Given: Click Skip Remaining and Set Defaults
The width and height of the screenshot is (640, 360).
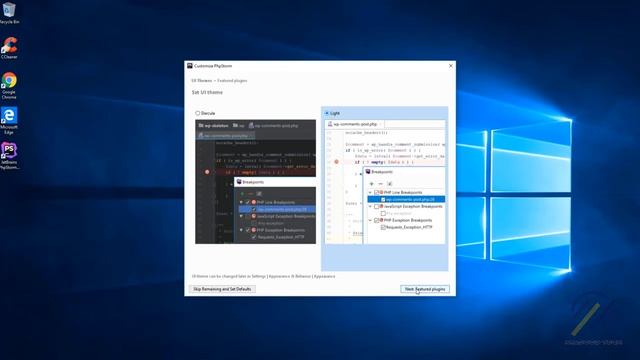Looking at the screenshot, I should point(222,289).
